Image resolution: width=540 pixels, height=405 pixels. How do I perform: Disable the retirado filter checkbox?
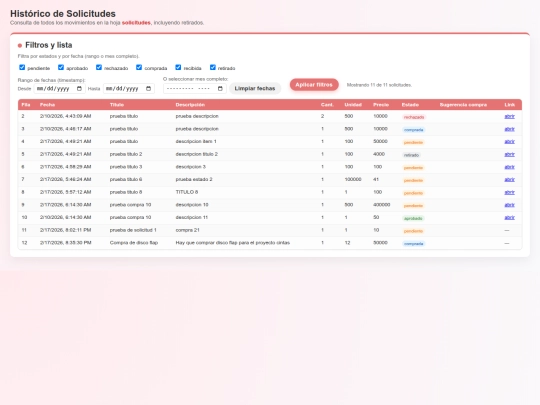click(x=212, y=67)
